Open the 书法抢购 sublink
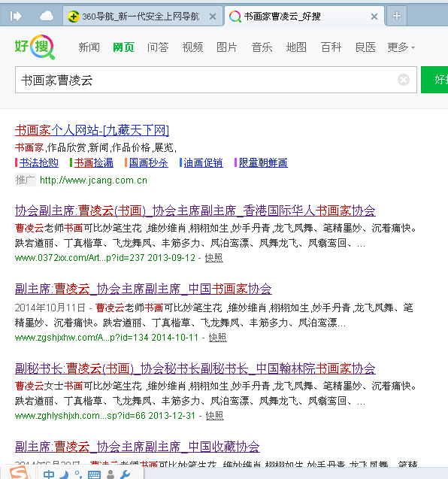This screenshot has width=448, height=479. click(x=39, y=162)
